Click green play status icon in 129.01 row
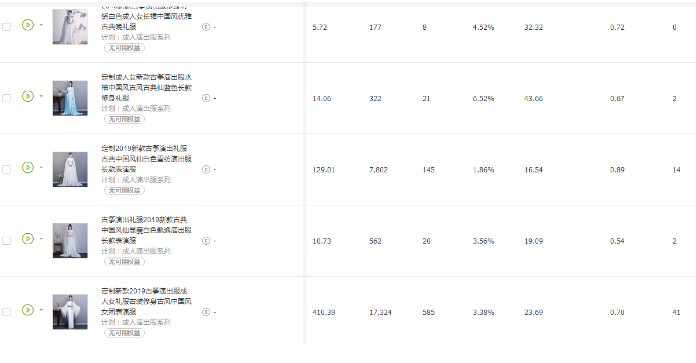The height and width of the screenshot is (363, 696). pos(28,167)
